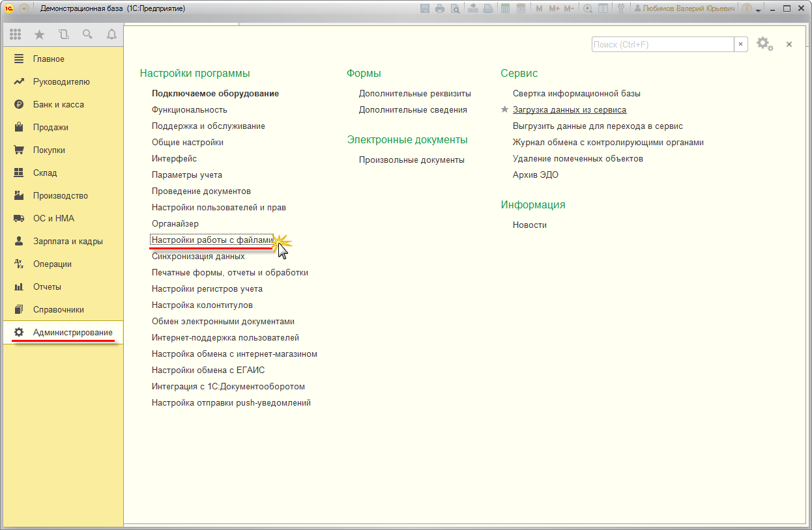The height and width of the screenshot is (530, 812).
Task: Close the function panel with the x icon
Action: 789,44
